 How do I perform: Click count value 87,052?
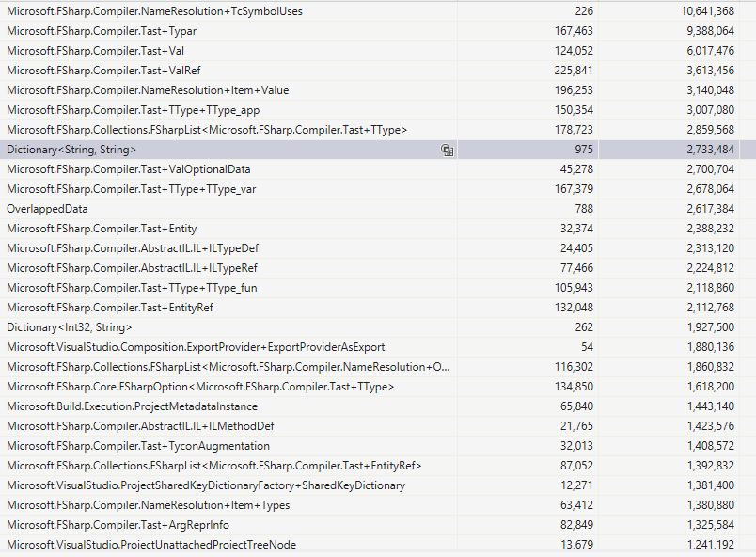click(x=576, y=466)
